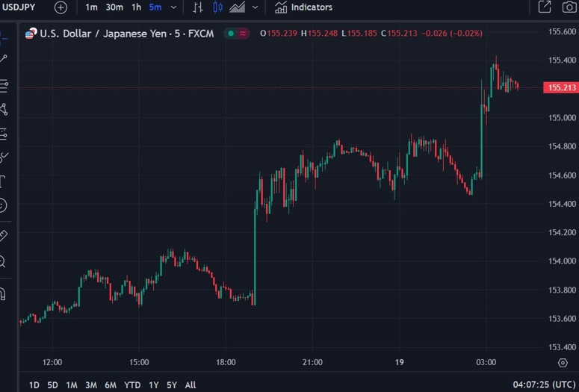The width and height of the screenshot is (579, 392).
Task: Set date range to 1Y
Action: coord(154,385)
